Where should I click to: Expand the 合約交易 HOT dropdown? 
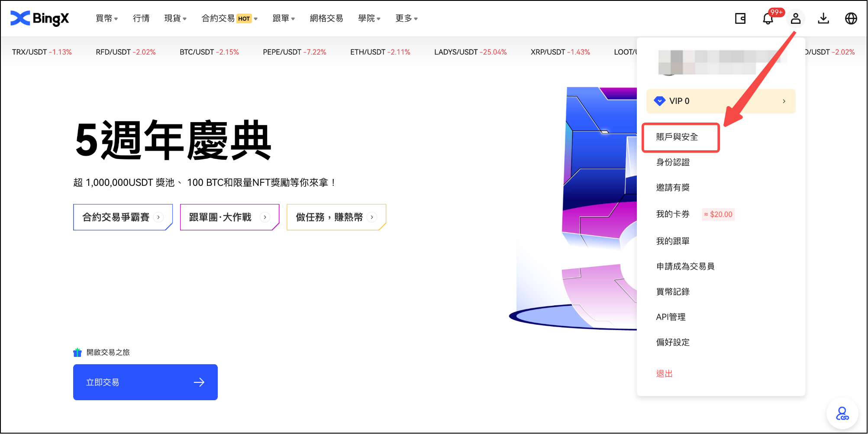pyautogui.click(x=229, y=18)
